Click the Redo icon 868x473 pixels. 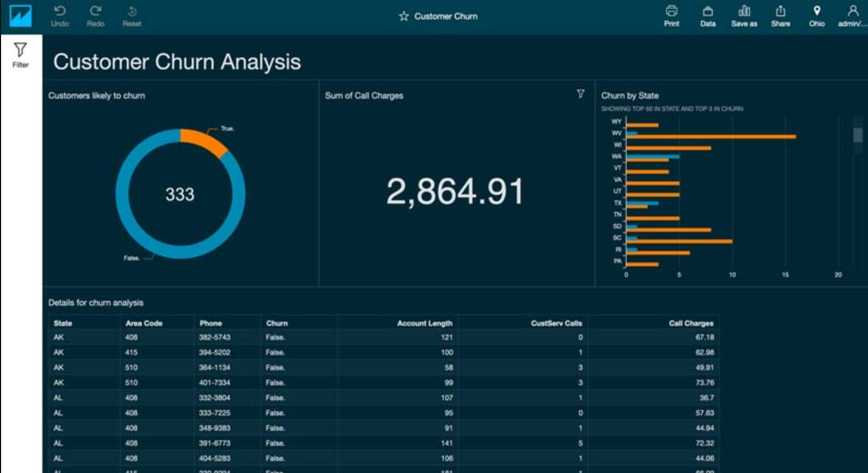coord(96,11)
